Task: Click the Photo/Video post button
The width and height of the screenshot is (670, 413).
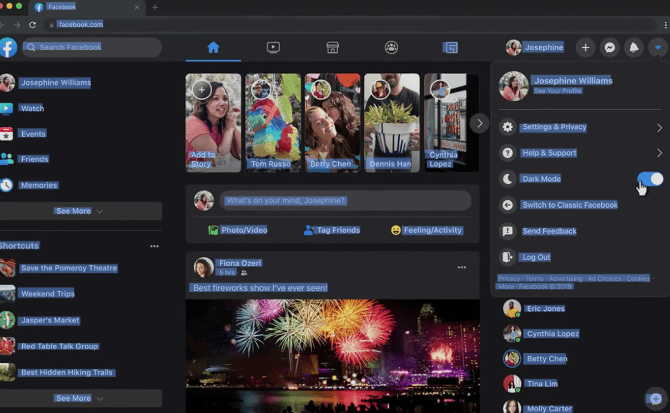Action: [237, 230]
